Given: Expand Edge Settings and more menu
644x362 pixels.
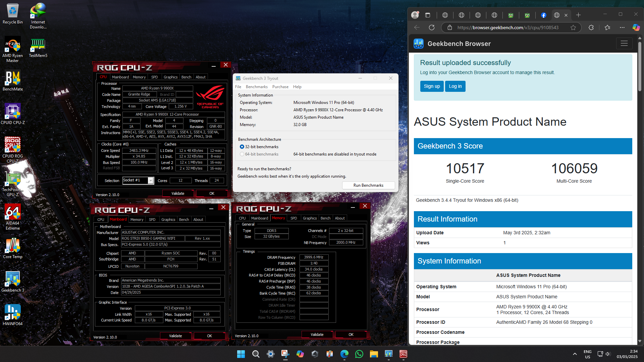Looking at the screenshot, I should coord(622,27).
